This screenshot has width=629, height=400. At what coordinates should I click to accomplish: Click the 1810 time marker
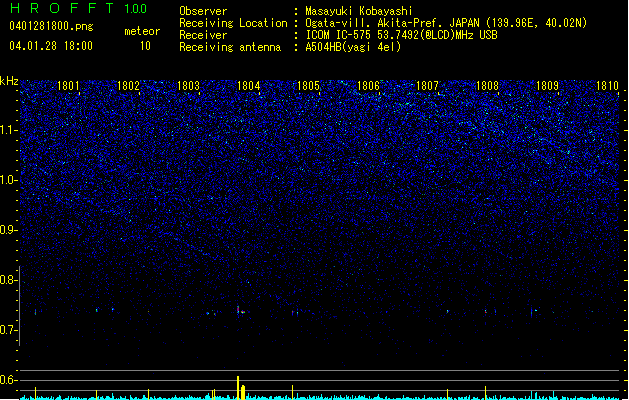(x=607, y=86)
